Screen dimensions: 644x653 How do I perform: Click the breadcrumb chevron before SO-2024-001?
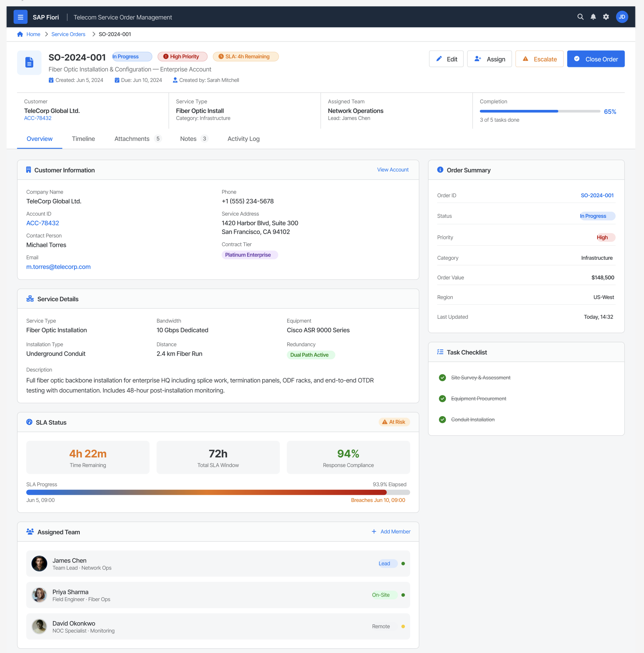[x=94, y=34]
